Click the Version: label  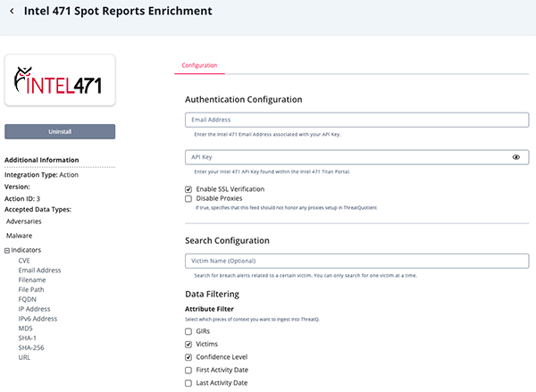point(17,187)
